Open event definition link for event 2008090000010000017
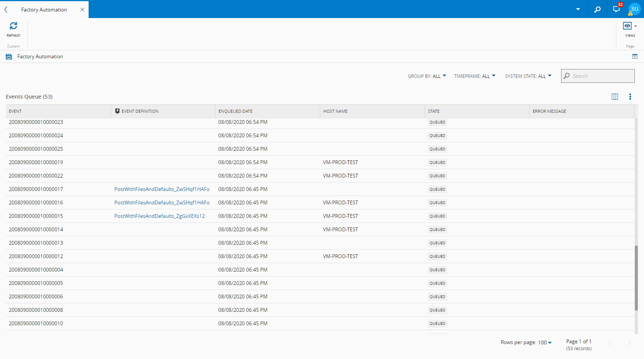This screenshot has width=644, height=359. [x=162, y=189]
